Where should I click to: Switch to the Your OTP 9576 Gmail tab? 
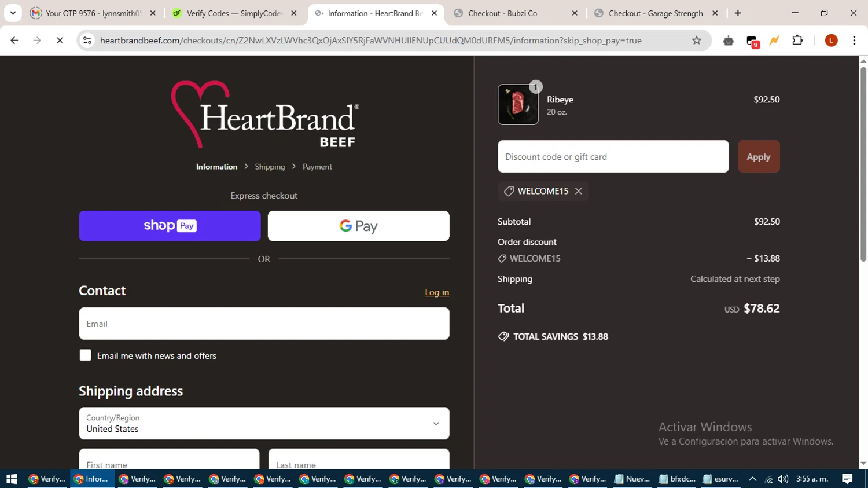pos(94,13)
